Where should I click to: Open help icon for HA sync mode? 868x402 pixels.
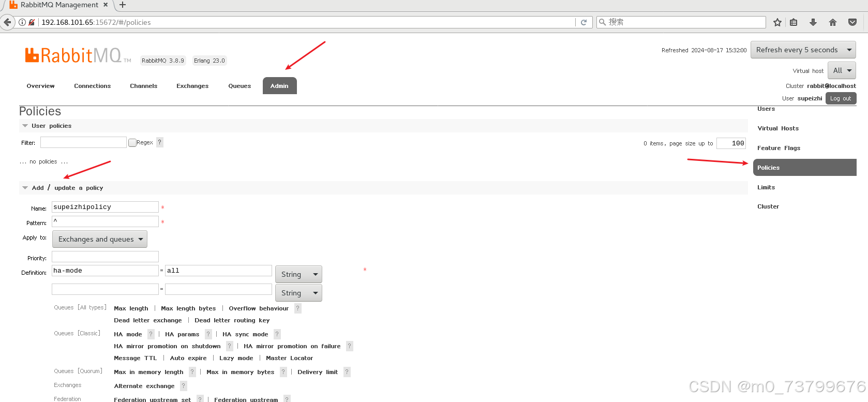[277, 334]
